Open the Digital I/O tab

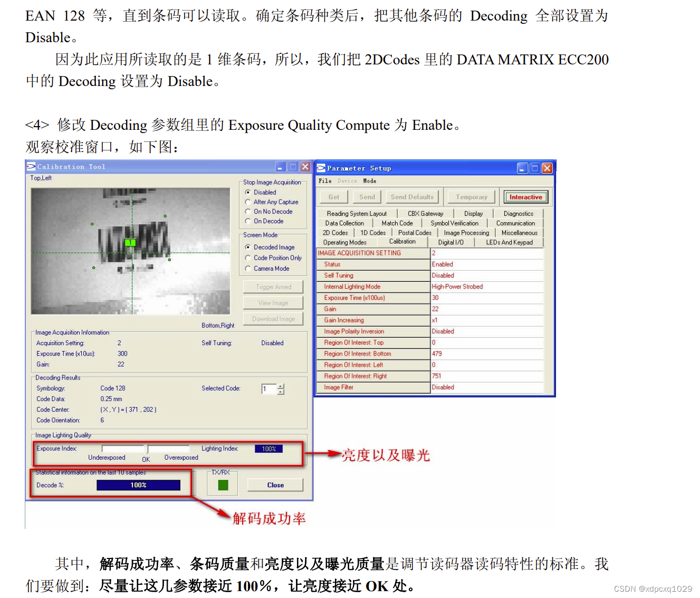(452, 242)
